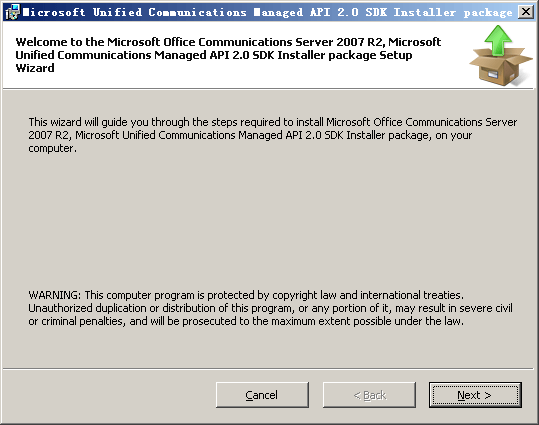Click the word 'Wizard' in the heading

[35, 68]
